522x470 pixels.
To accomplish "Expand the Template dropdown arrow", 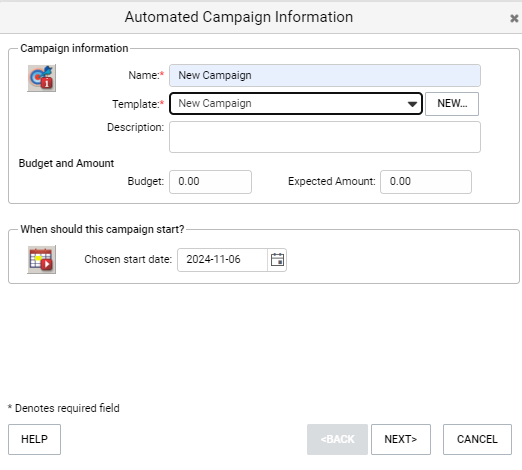I will (x=412, y=104).
